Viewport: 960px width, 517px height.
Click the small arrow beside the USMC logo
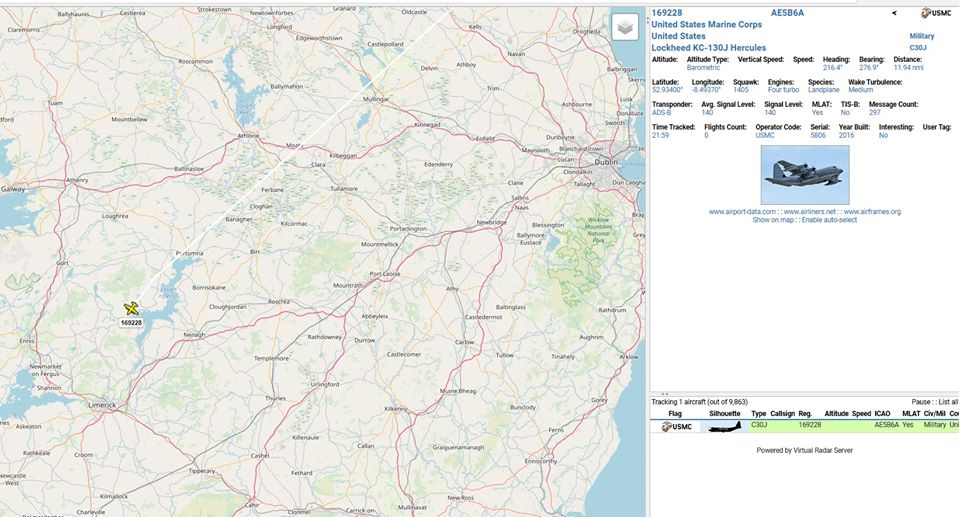(894, 13)
